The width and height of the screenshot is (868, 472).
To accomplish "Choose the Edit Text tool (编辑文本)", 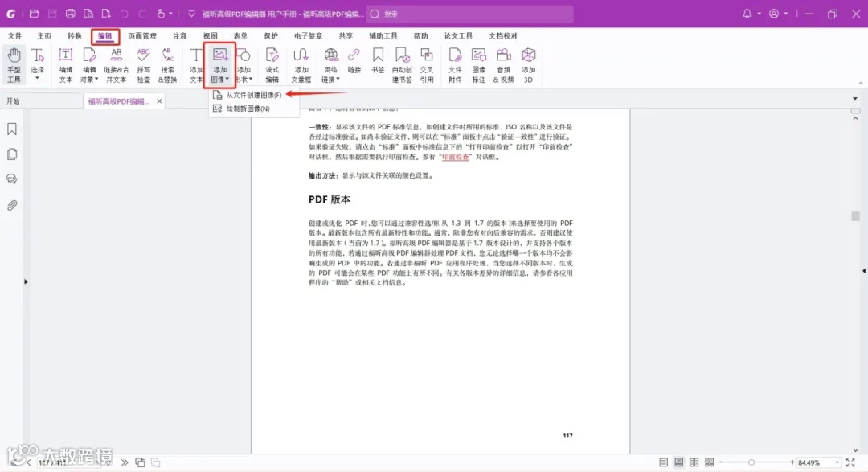I will coord(66,65).
